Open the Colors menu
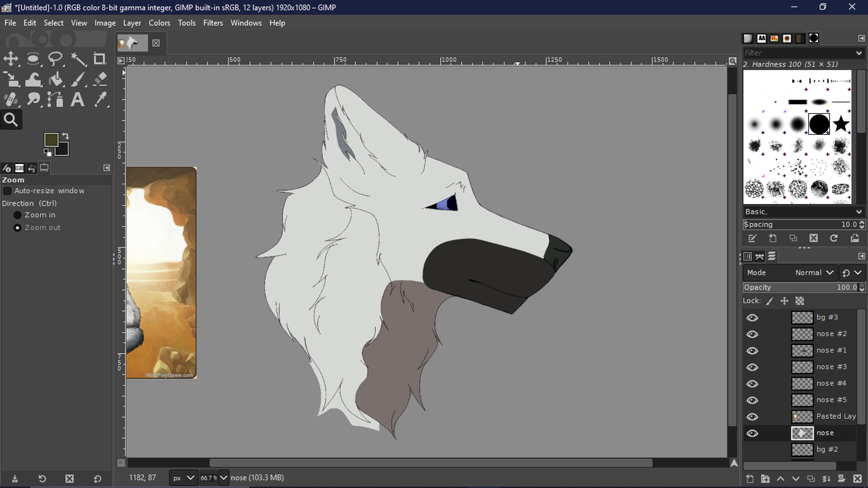868x488 pixels. point(160,22)
